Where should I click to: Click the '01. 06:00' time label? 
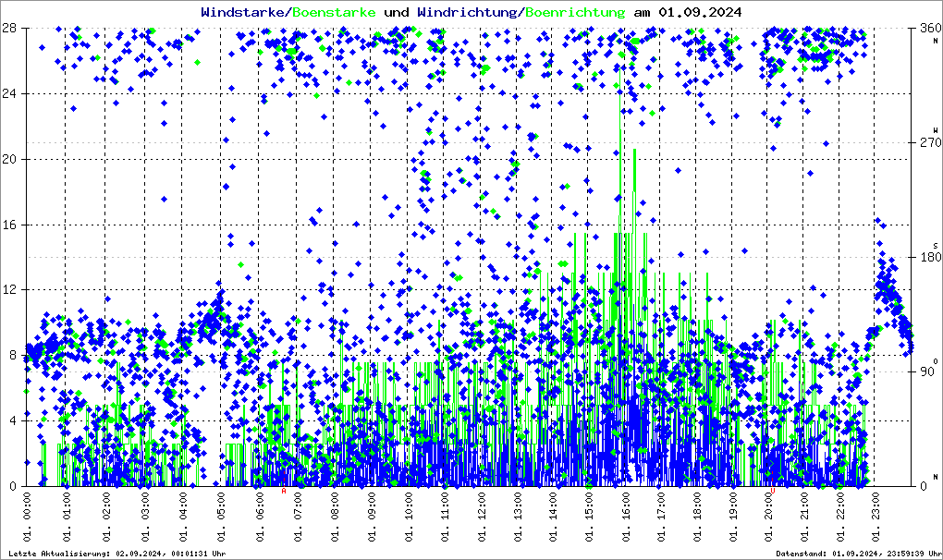click(x=260, y=517)
